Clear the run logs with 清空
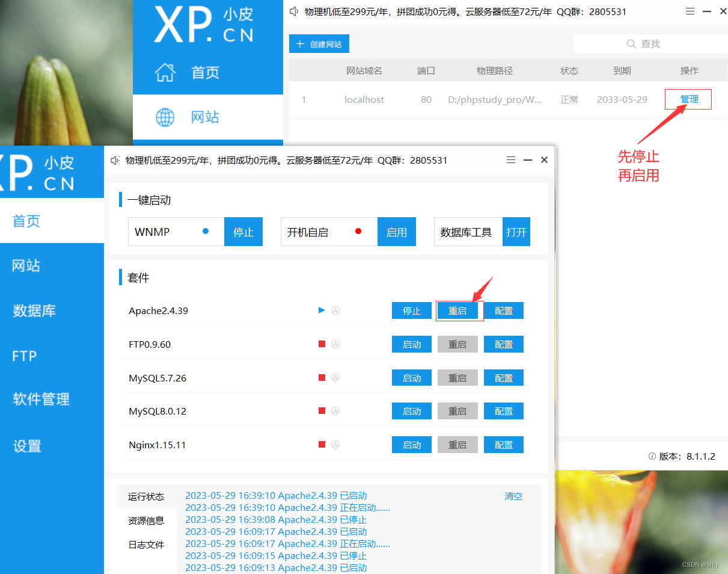 click(513, 496)
